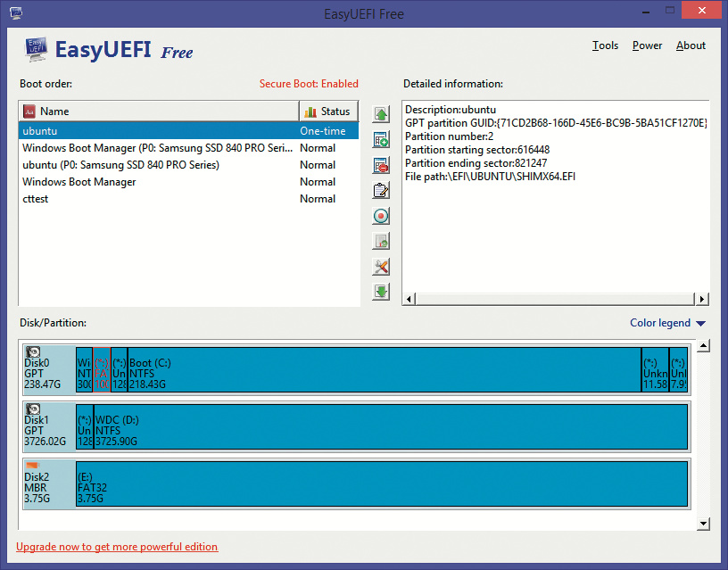Select the one-time ubuntu boot entry
Screen dimensions: 728x570
click(x=189, y=131)
